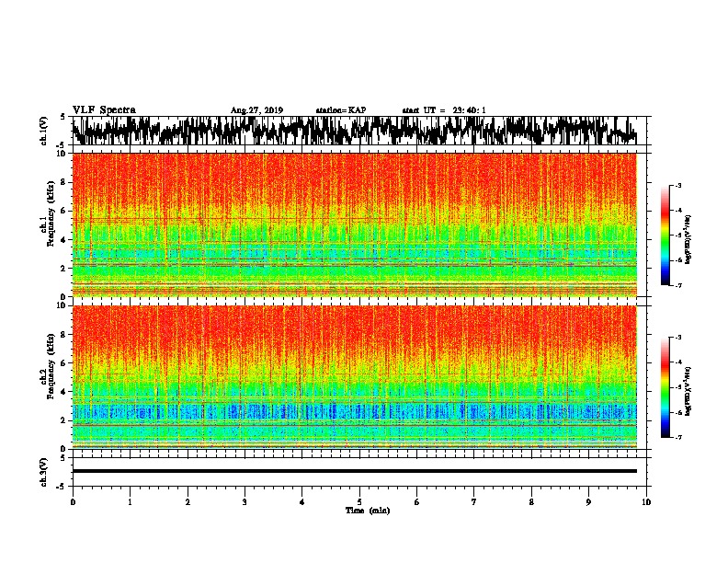Click time axis tick label "10"
The image size is (728, 563).
(x=646, y=502)
